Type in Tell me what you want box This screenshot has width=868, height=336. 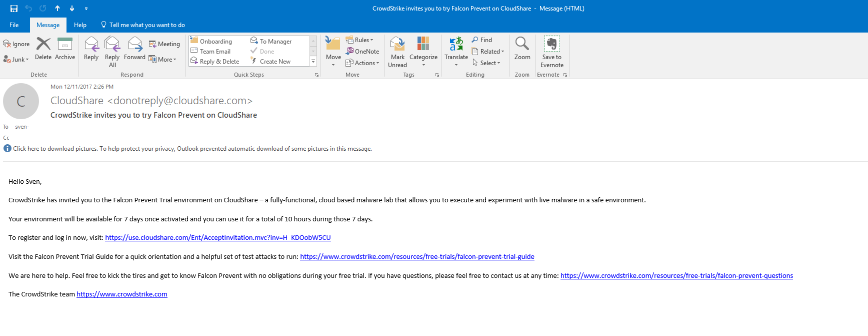(x=147, y=25)
